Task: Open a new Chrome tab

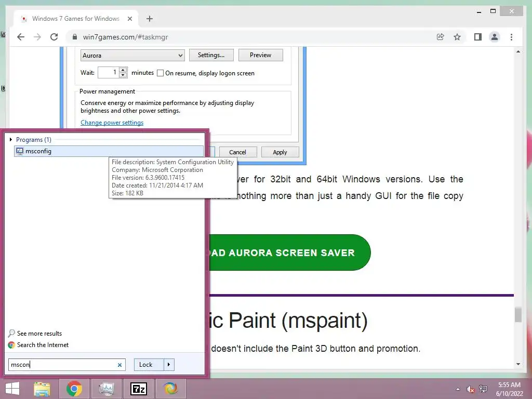Action: [x=150, y=19]
